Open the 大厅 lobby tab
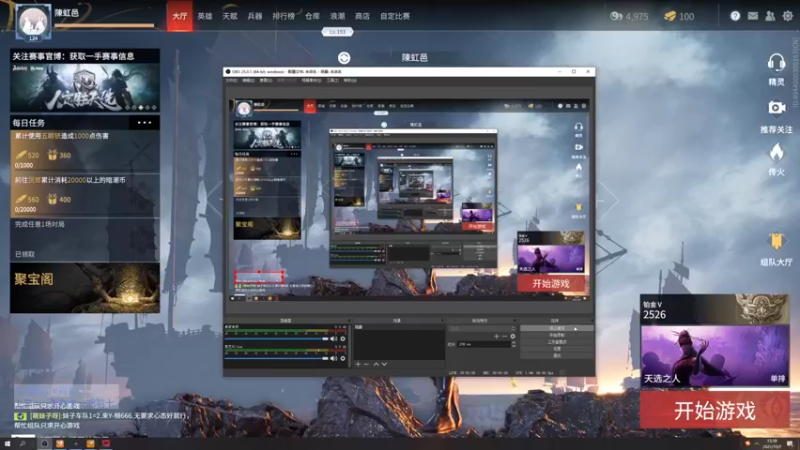This screenshot has height=450, width=800. (180, 16)
